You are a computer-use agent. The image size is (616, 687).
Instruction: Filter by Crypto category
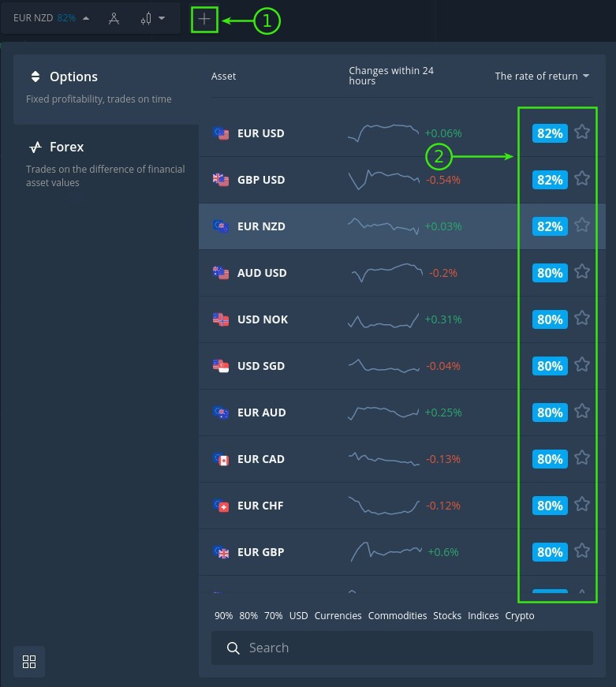520,615
